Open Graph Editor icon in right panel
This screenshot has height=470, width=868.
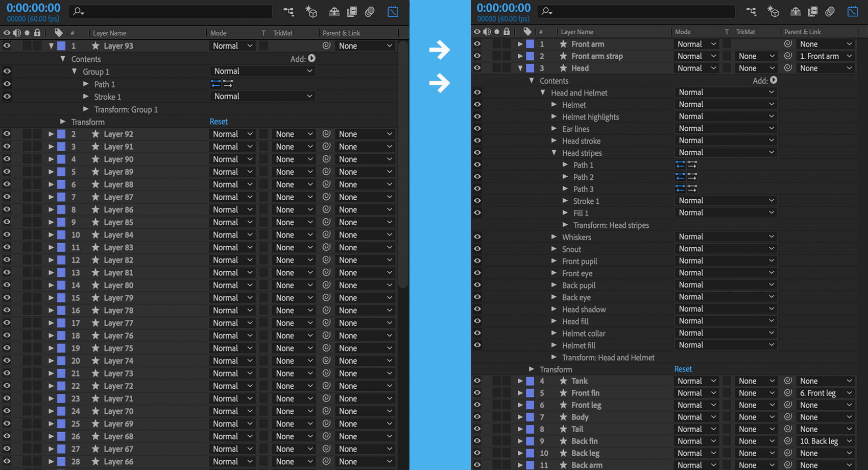pyautogui.click(x=853, y=11)
